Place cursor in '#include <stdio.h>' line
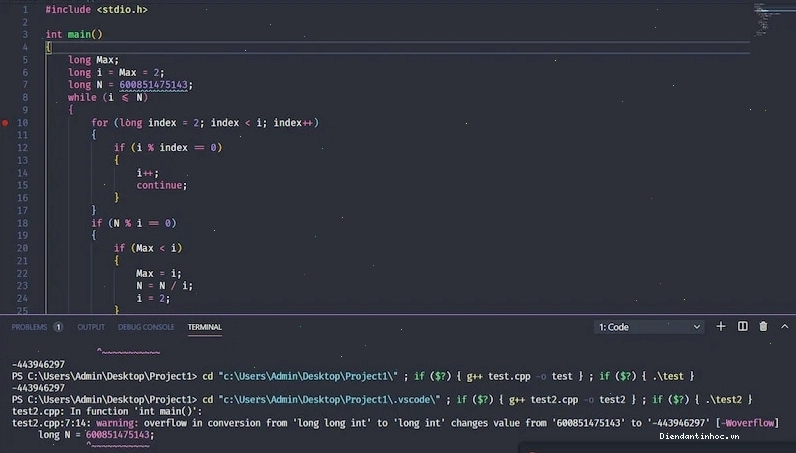 (96, 10)
